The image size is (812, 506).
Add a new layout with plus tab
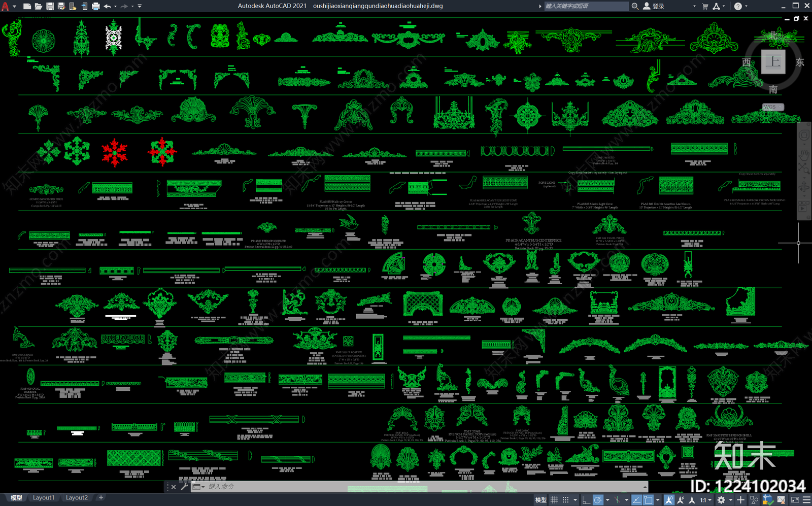[x=101, y=498]
